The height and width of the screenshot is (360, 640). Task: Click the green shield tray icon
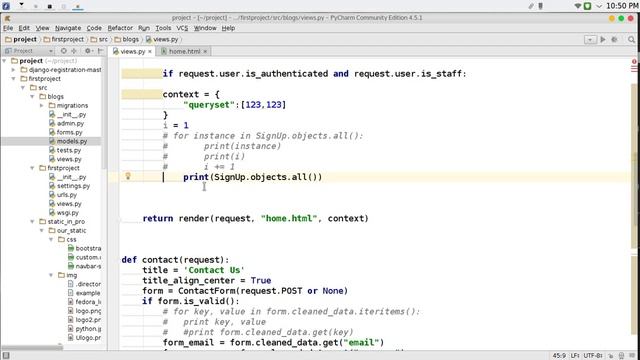coord(587,6)
